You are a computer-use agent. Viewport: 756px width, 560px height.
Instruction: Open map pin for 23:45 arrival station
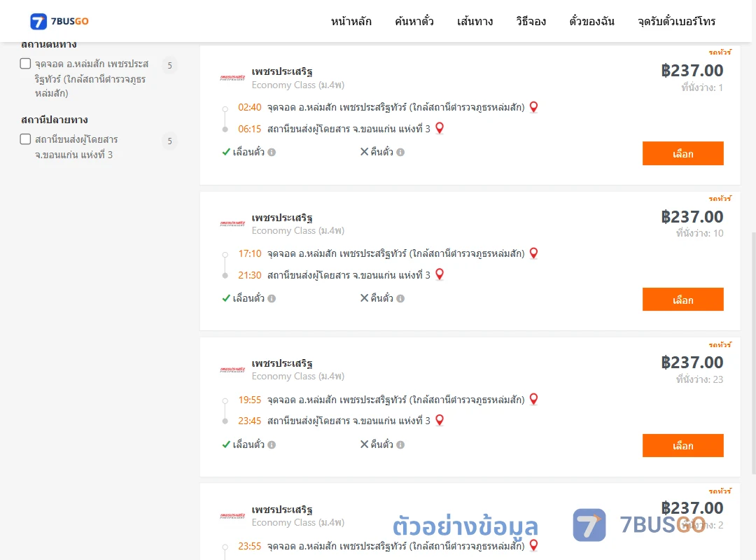coord(440,420)
